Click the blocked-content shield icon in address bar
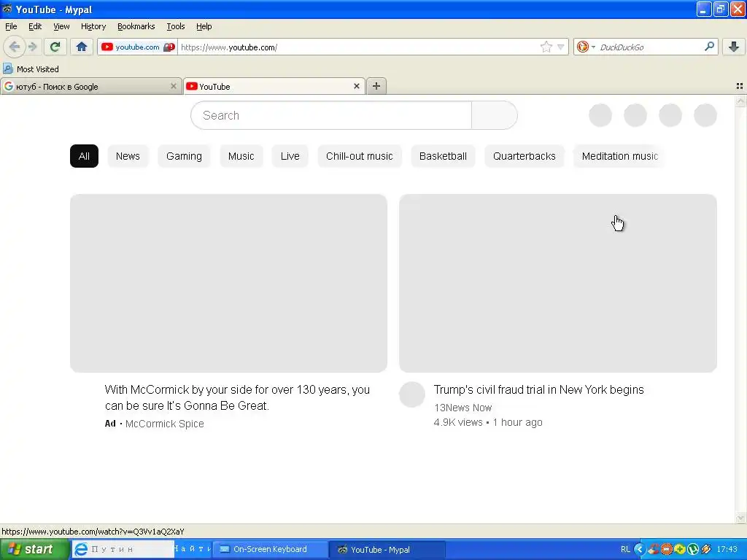This screenshot has height=560, width=747. pyautogui.click(x=169, y=47)
